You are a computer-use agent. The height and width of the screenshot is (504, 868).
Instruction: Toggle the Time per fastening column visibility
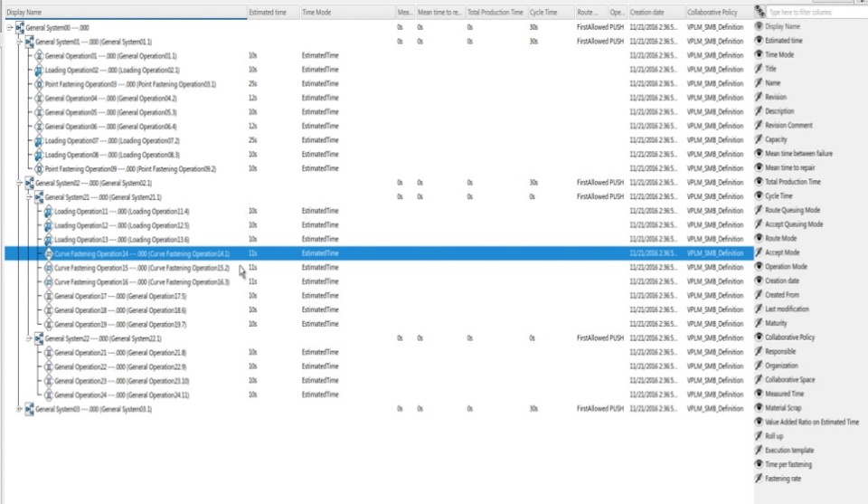pos(759,464)
